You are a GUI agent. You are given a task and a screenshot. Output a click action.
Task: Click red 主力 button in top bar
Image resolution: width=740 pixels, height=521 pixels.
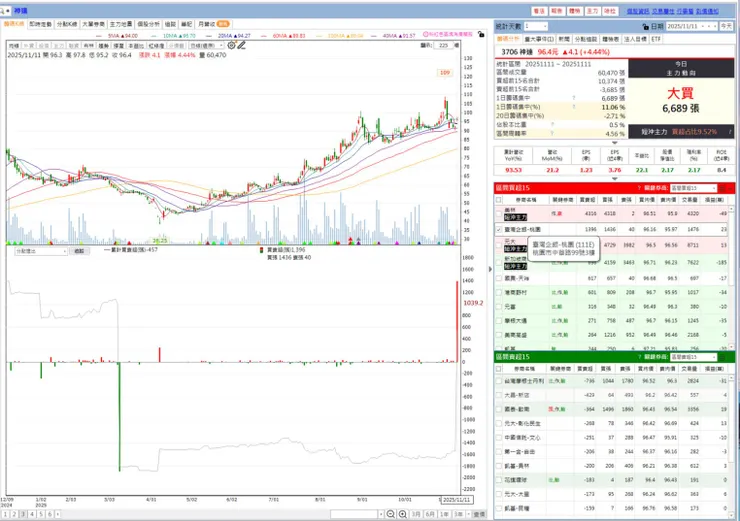pyautogui.click(x=592, y=11)
